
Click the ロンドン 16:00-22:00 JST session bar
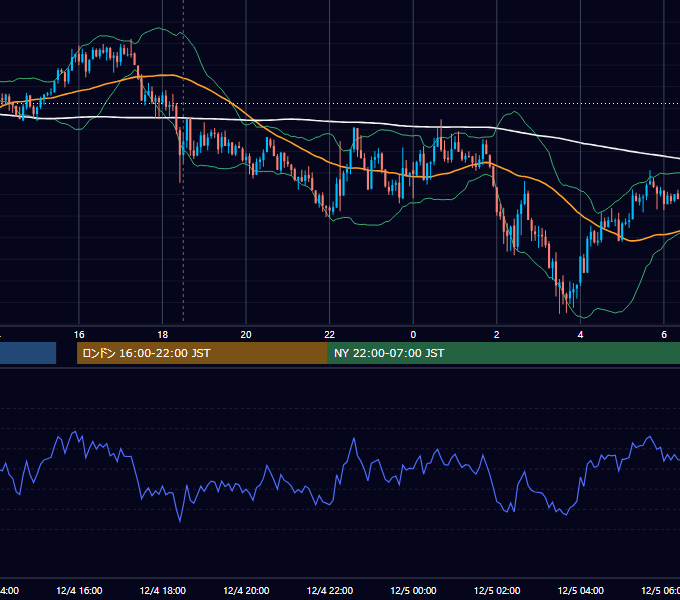pos(202,353)
